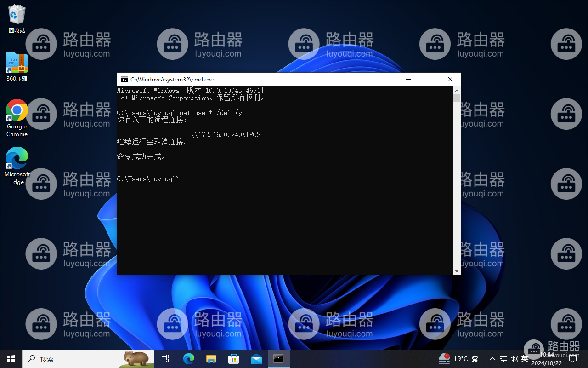The image size is (588, 368).
Task: Click the \\172.16.0.249\IPC$ text
Action: tap(226, 135)
